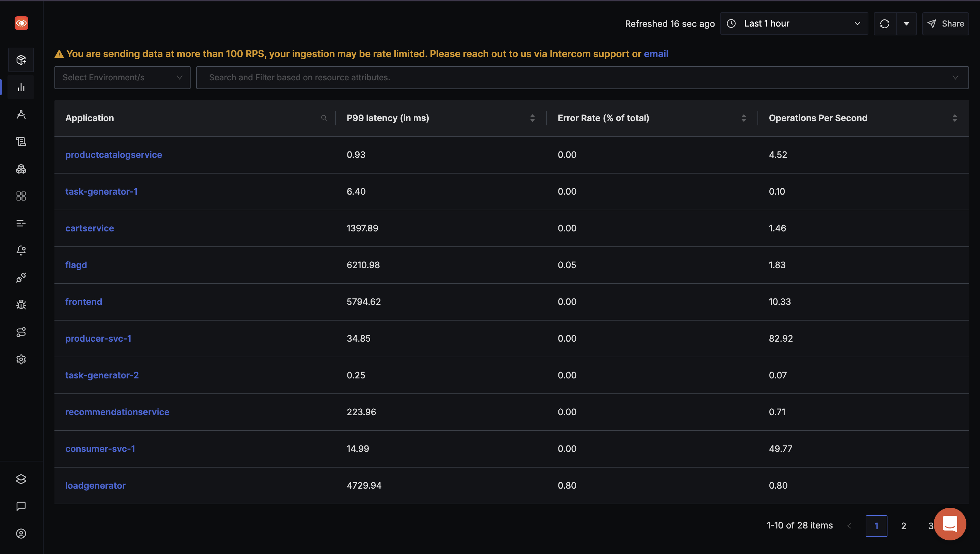Open the Settings gear icon in sidebar

(21, 359)
